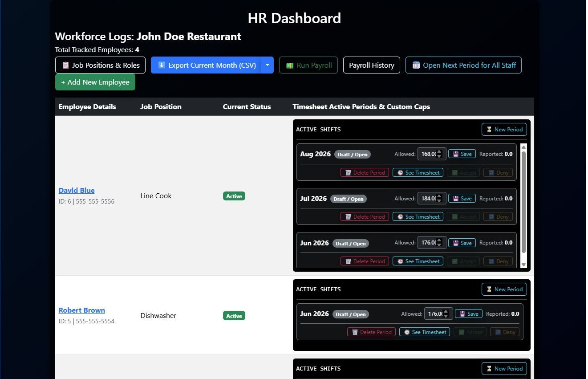This screenshot has height=379, width=588.
Task: Click the Draft / Open badge for Aug 2026
Action: pyautogui.click(x=353, y=155)
